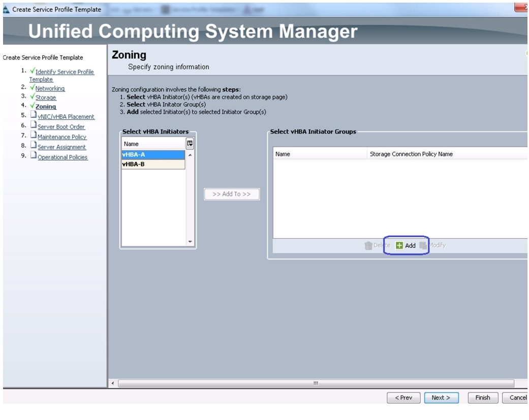Click the checkmark beside Zoning step

pyautogui.click(x=33, y=106)
